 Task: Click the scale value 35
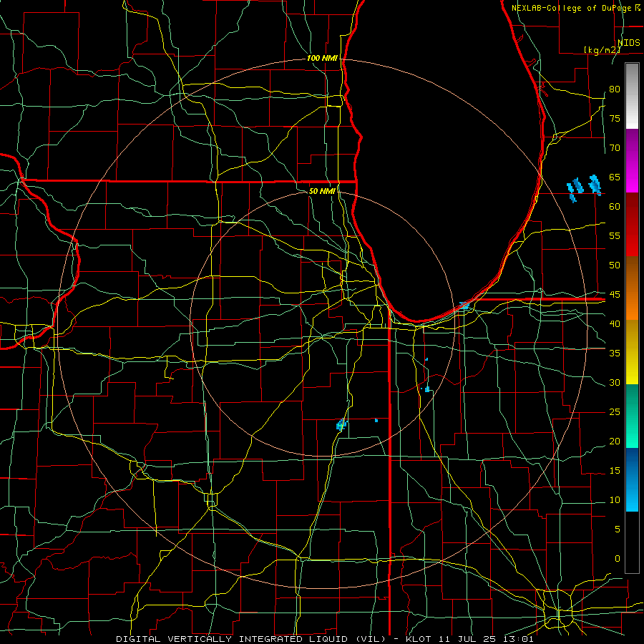615,353
